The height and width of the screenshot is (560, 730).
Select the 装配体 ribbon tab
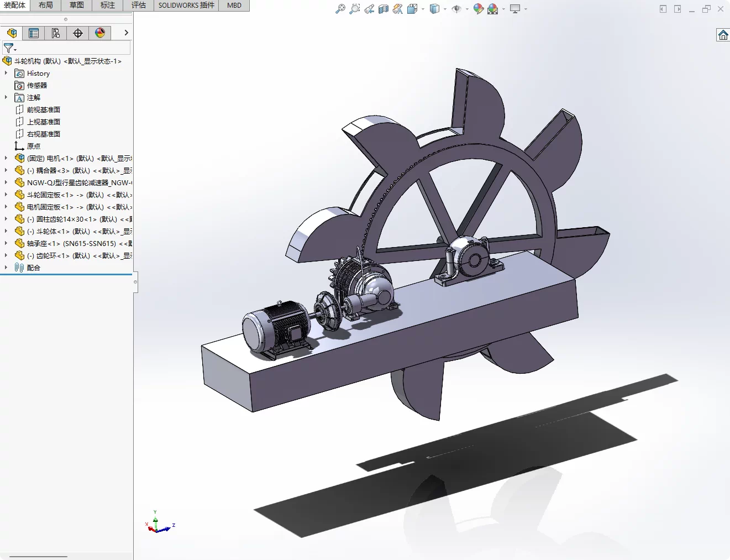tap(15, 5)
